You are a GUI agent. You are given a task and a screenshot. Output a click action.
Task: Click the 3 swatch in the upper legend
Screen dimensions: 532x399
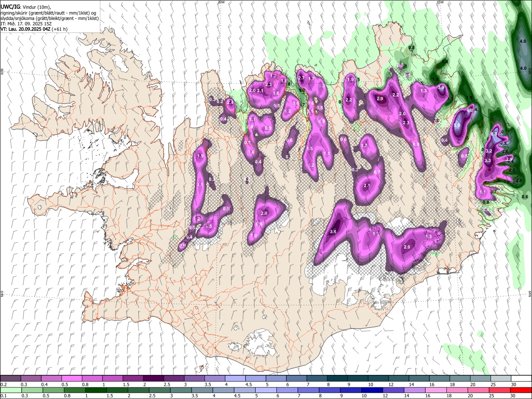click(194, 378)
